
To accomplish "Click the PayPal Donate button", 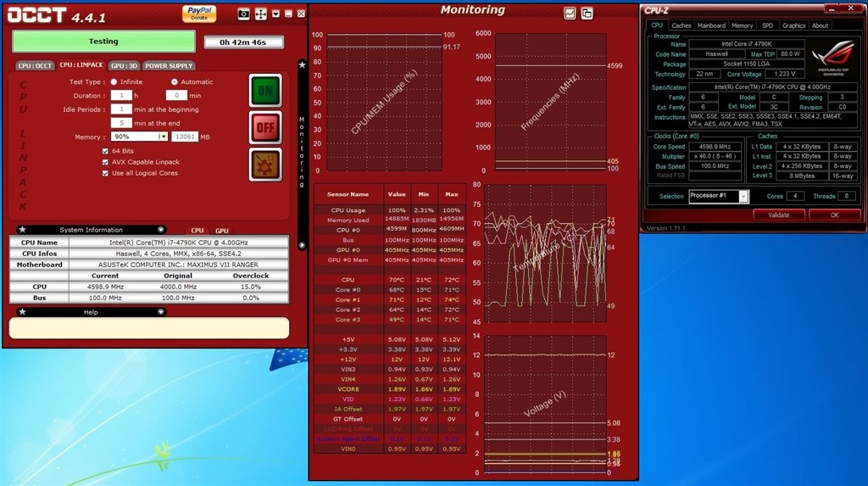I will (x=199, y=14).
